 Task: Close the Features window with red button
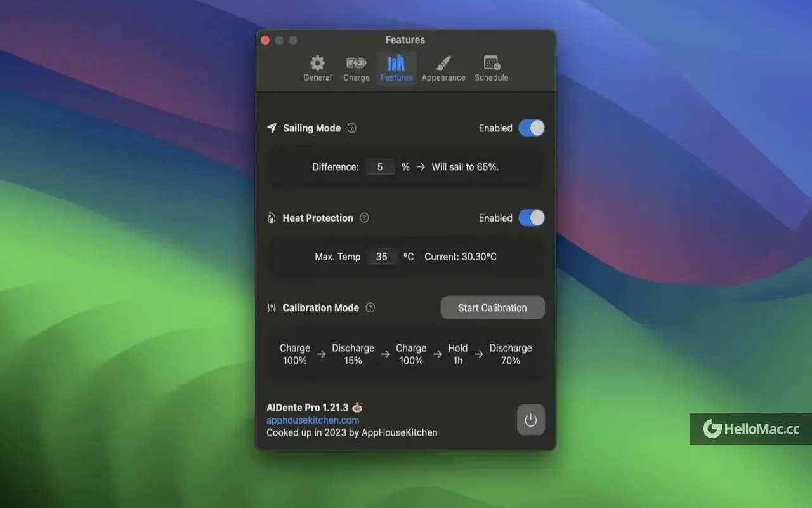point(265,40)
